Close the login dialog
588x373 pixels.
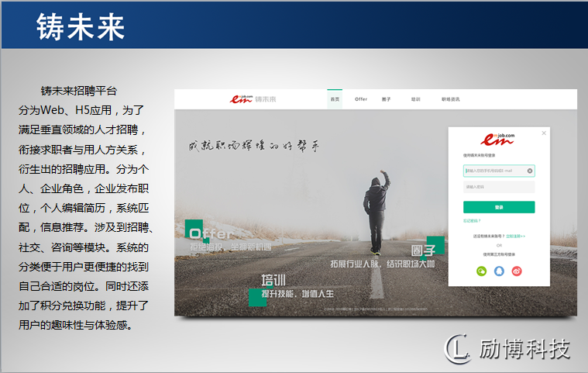click(x=544, y=133)
